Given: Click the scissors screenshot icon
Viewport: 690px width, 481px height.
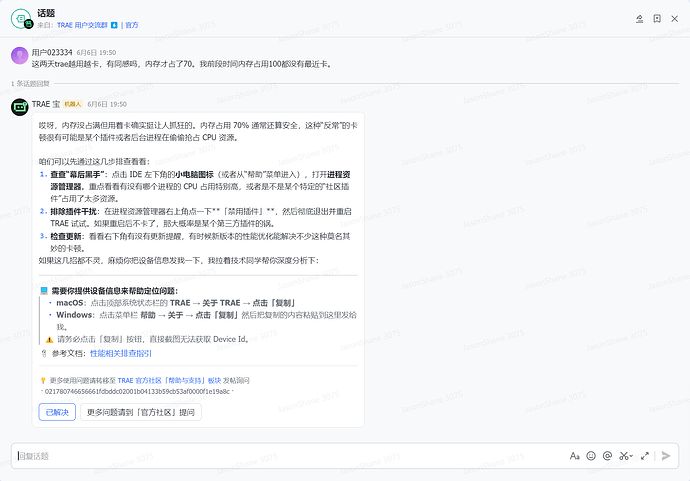Looking at the screenshot, I should [x=624, y=456].
